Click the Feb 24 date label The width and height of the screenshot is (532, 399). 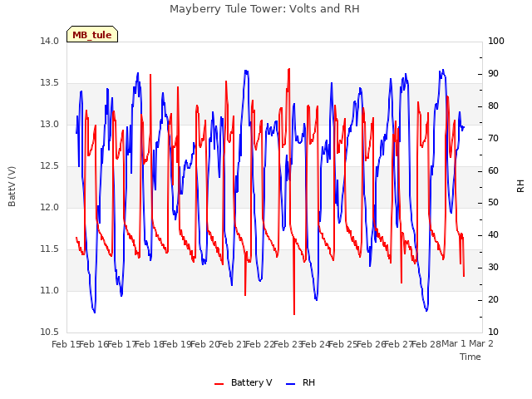(x=315, y=344)
